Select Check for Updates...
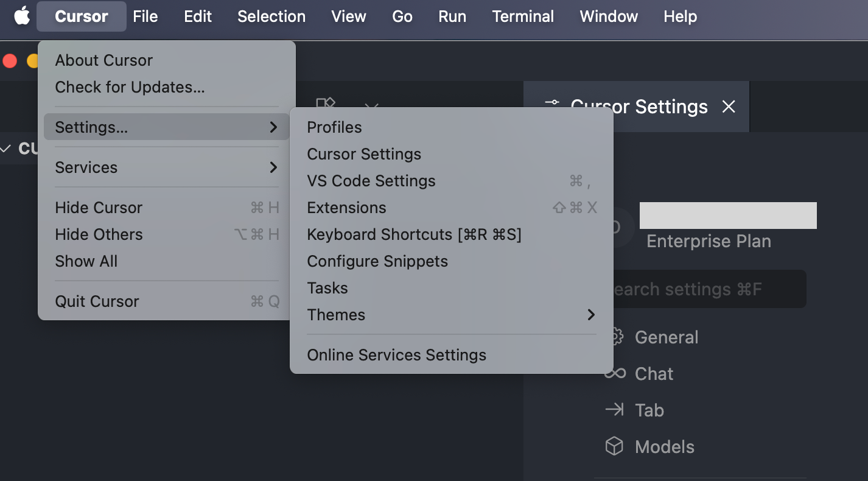 167,87
